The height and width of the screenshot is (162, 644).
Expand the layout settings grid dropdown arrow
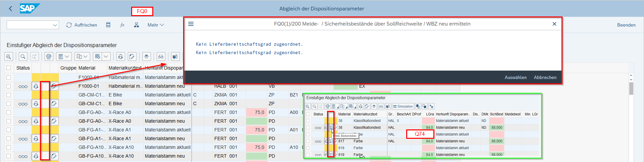106,56
